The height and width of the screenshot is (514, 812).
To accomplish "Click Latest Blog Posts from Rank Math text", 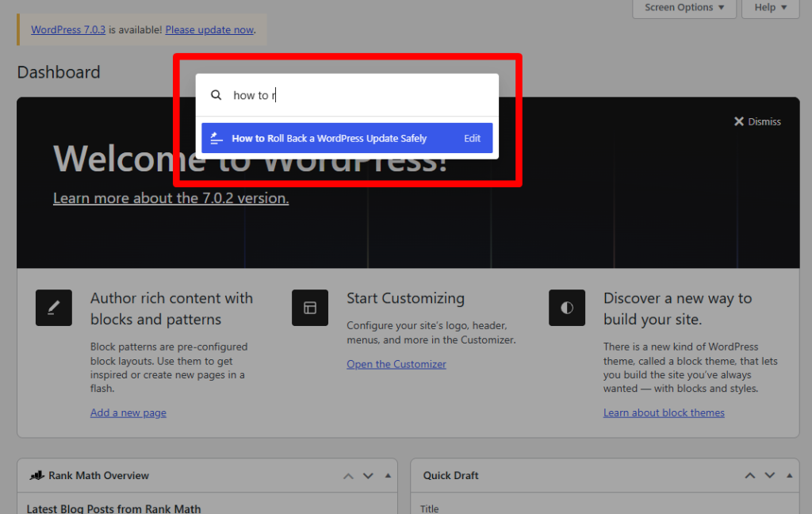I will pyautogui.click(x=114, y=508).
